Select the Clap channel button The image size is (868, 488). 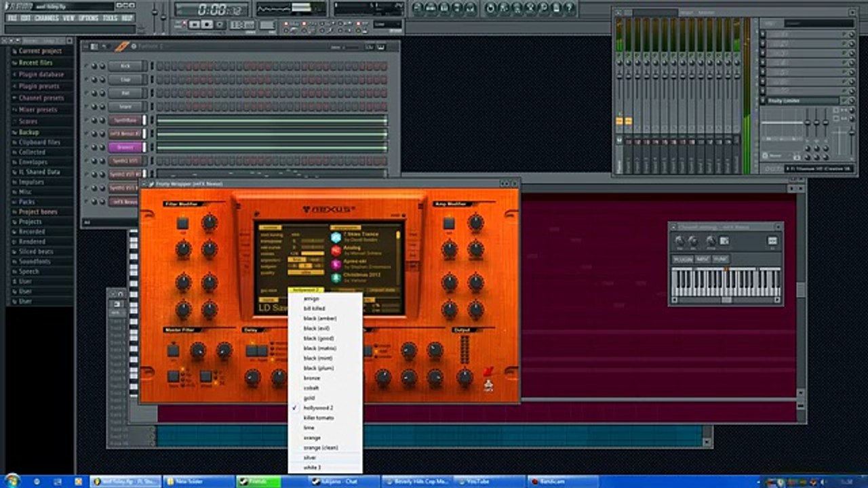coord(127,80)
